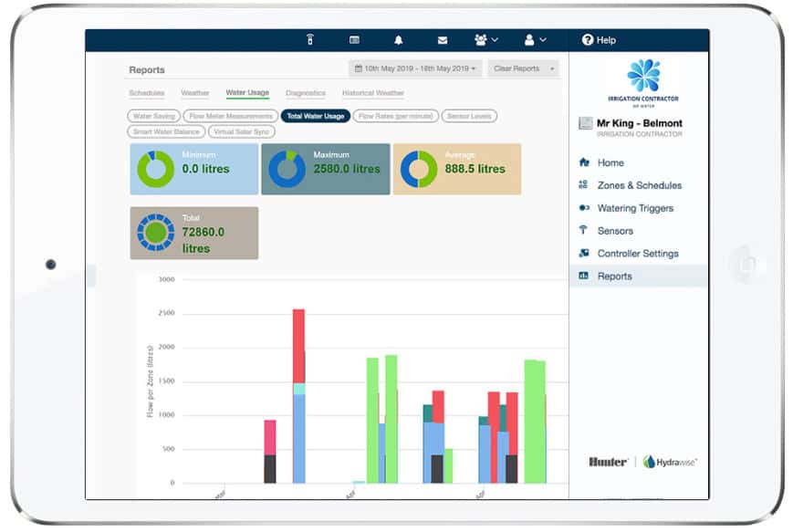793x532 pixels.
Task: Open the messages envelope icon
Action: 443,40
